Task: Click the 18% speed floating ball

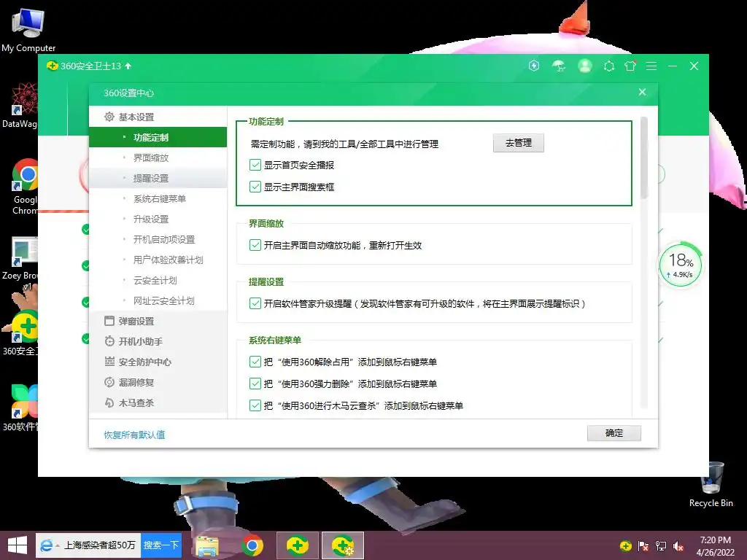Action: pyautogui.click(x=681, y=265)
